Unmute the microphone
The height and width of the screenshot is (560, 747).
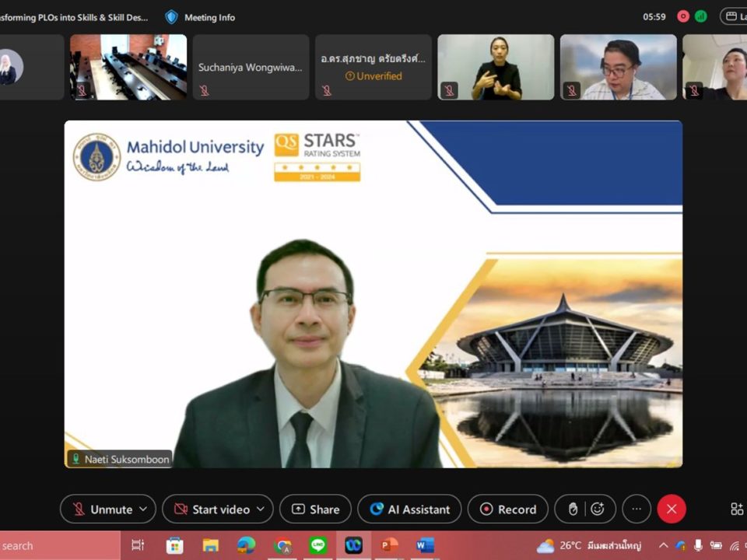tap(101, 509)
